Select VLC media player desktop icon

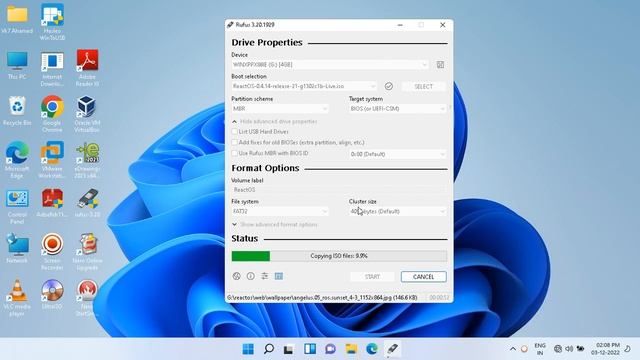click(17, 298)
